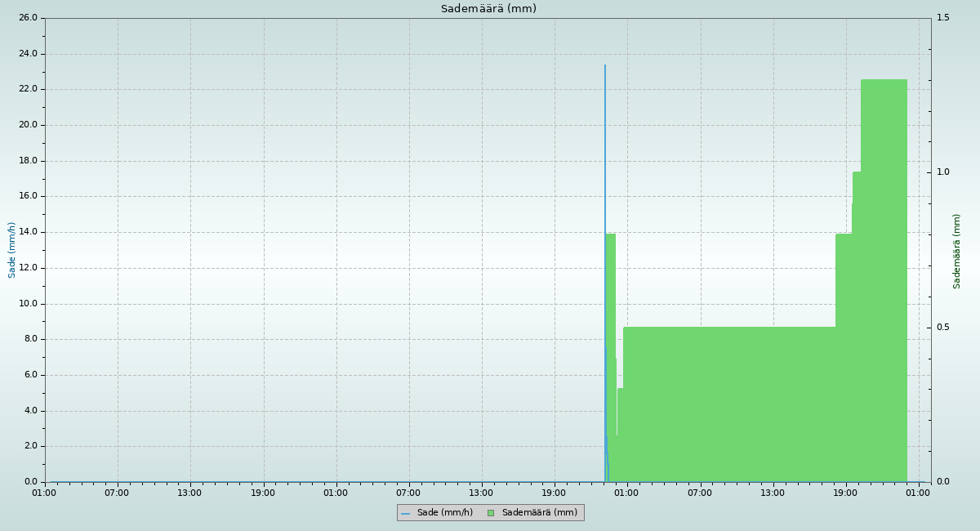Screen dimensions: 980x531
Task: Click the leftmost 13:00 time label
Action: (x=189, y=493)
